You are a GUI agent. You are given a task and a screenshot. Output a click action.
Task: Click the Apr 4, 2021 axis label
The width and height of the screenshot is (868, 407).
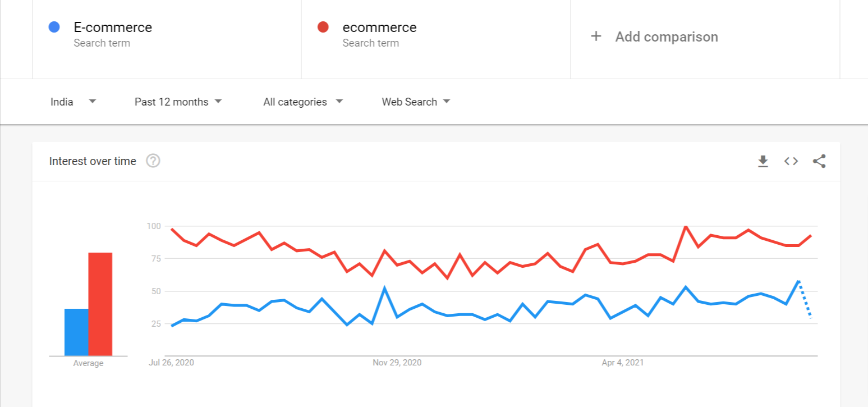(x=623, y=363)
